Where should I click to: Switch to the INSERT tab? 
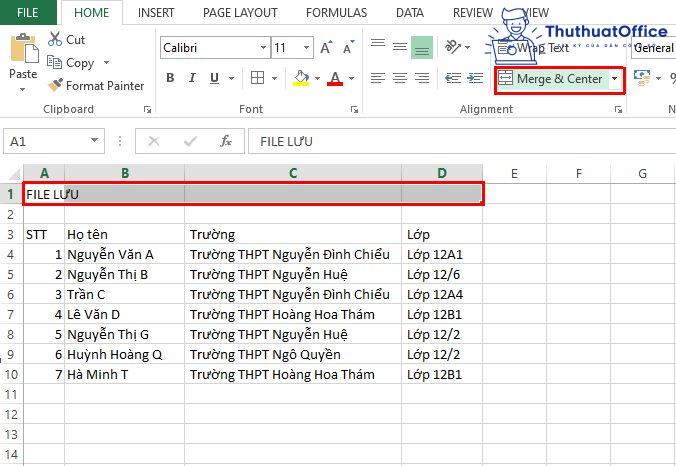(x=156, y=13)
